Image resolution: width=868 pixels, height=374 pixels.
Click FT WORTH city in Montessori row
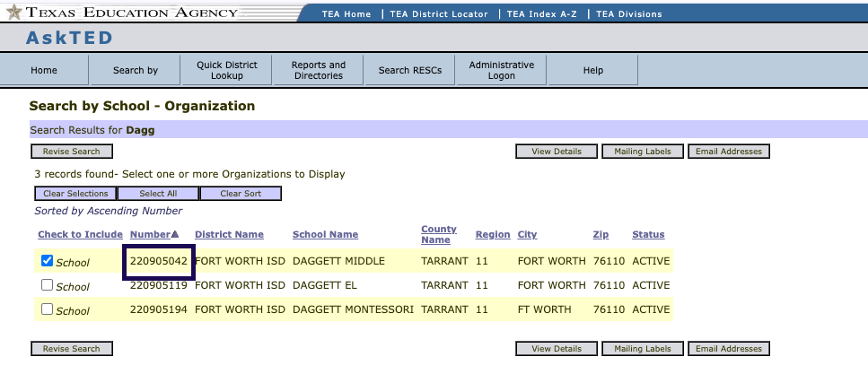tap(544, 309)
